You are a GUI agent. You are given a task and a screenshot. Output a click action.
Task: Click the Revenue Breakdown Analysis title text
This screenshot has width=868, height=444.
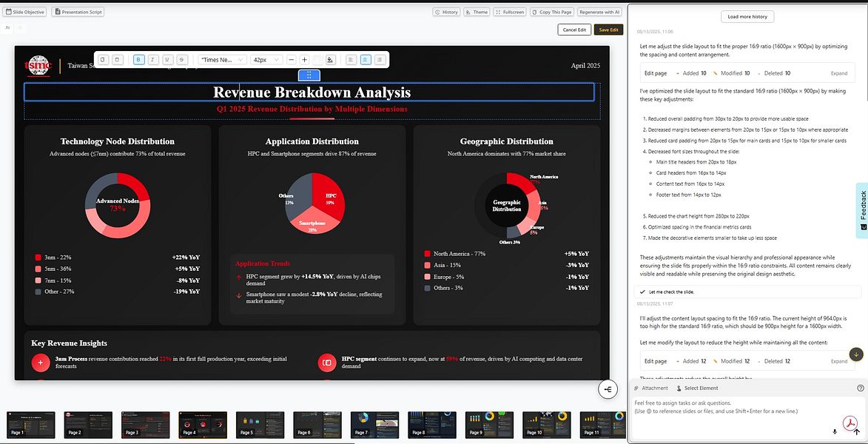point(312,92)
